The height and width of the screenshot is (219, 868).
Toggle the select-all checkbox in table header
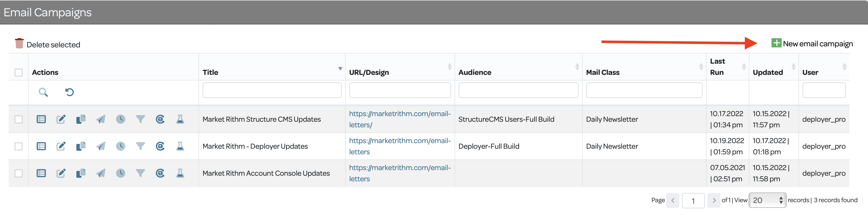pyautogui.click(x=19, y=72)
